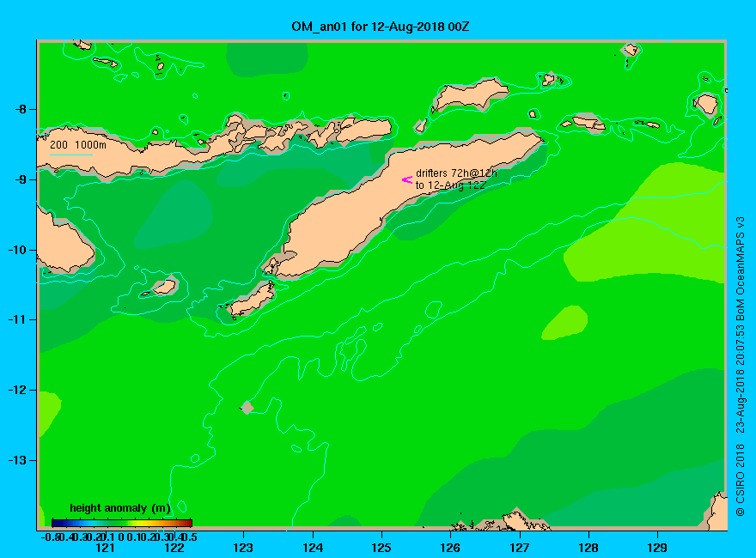Click latitude tick label -9
The height and width of the screenshot is (558, 756).
(21, 179)
